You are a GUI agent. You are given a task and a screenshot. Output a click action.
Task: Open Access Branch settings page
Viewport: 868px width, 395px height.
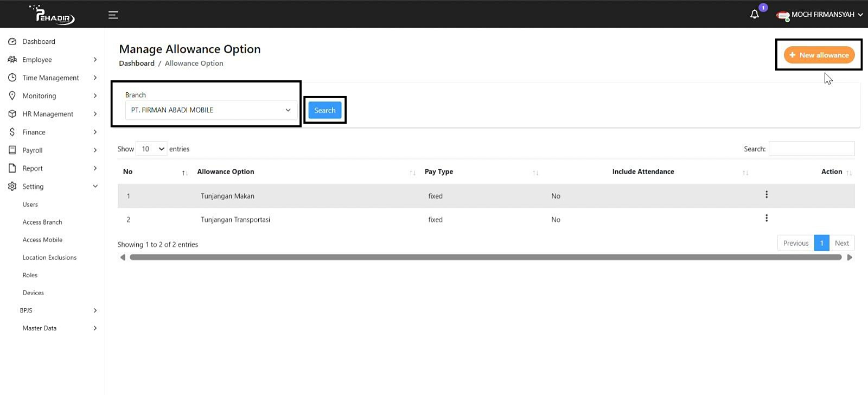coord(42,222)
